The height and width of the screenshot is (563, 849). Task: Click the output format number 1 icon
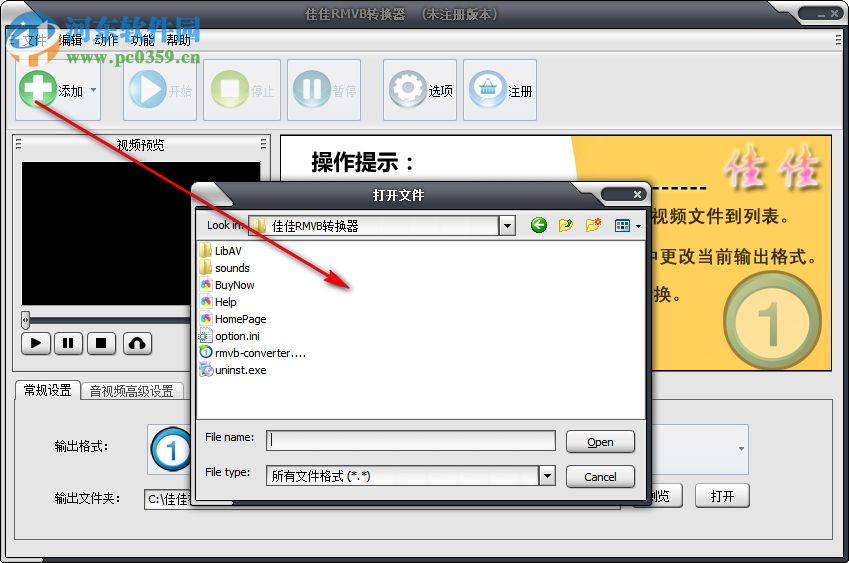coord(171,449)
